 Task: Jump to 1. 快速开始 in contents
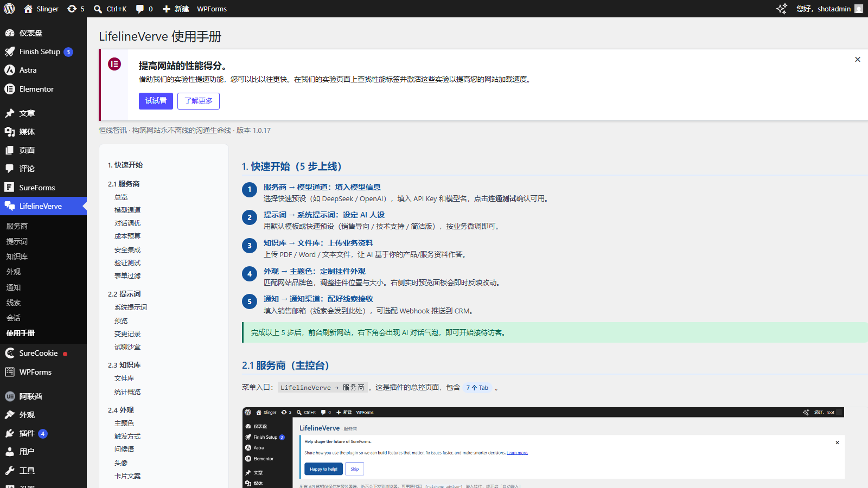click(125, 165)
